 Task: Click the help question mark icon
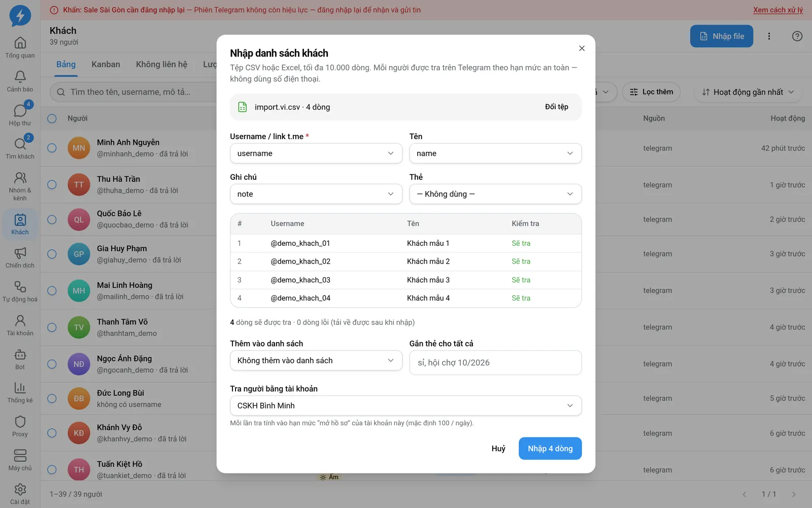coord(797,36)
